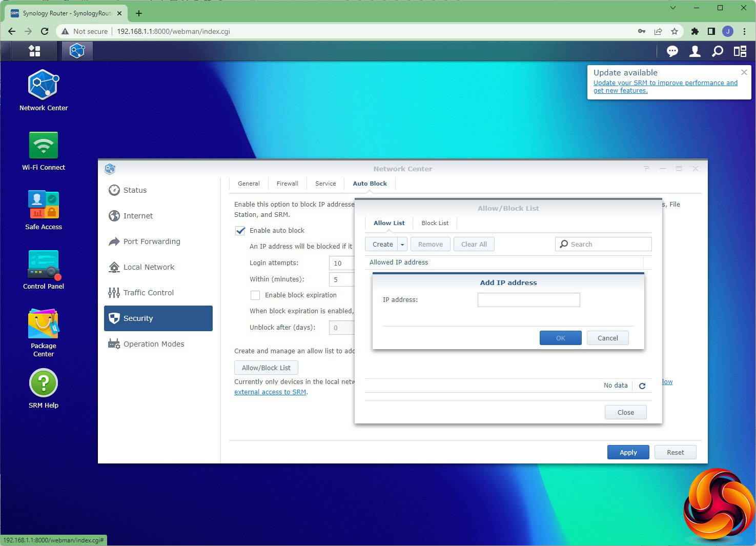Screen dimensions: 756x546
Task: Open the Chrome tab search chevron
Action: point(673,8)
